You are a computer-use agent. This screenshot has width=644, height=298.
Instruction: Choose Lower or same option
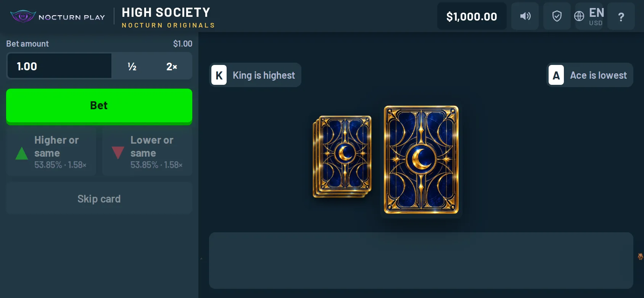[147, 152]
